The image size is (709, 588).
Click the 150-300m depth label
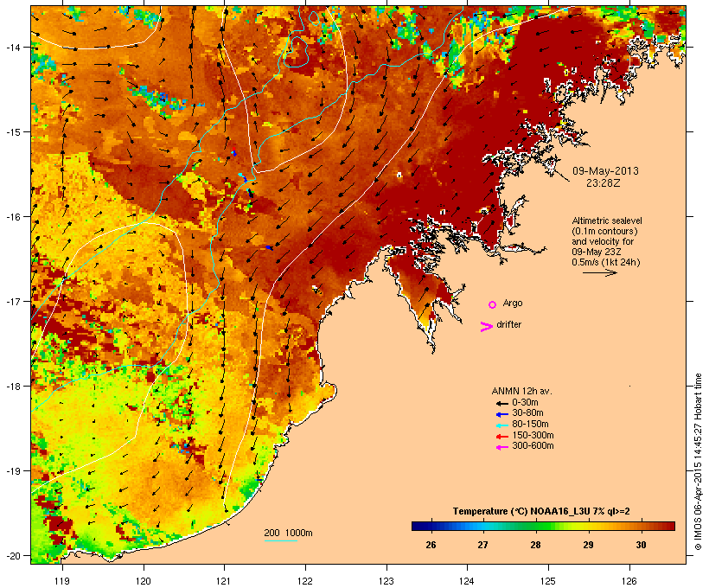point(533,436)
